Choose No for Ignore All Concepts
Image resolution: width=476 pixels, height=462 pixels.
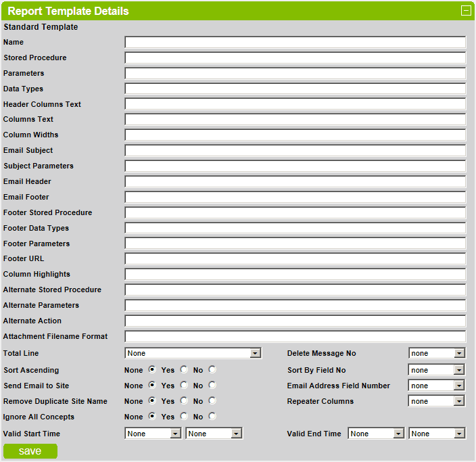pos(212,416)
